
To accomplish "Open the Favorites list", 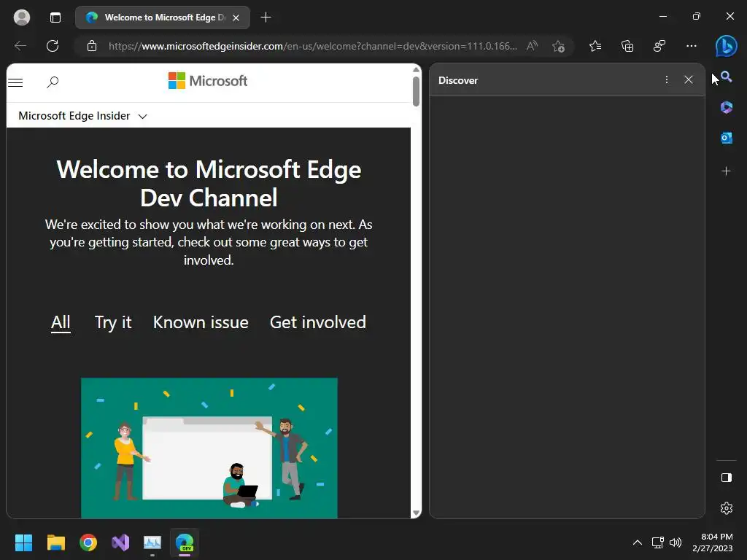I will pyautogui.click(x=595, y=46).
